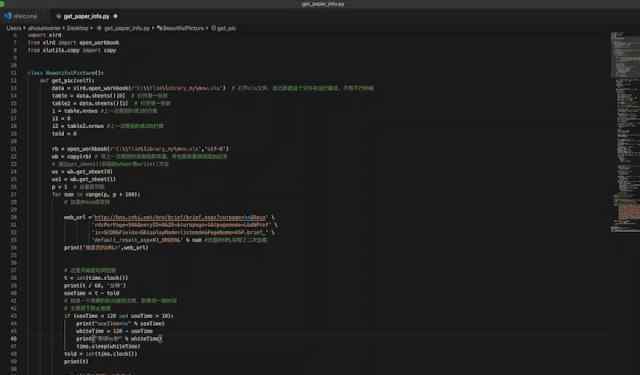Click the unsaved-changes dot on get_paper_info.py tab
This screenshot has height=375, width=640.
pyautogui.click(x=116, y=16)
